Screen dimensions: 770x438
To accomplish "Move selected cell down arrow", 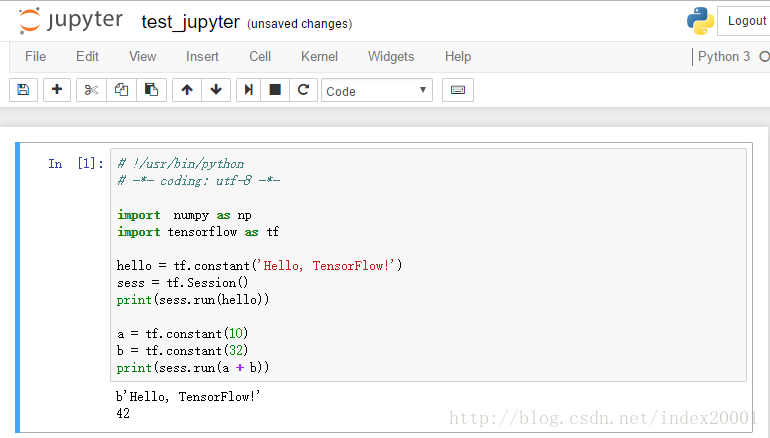I will (216, 90).
